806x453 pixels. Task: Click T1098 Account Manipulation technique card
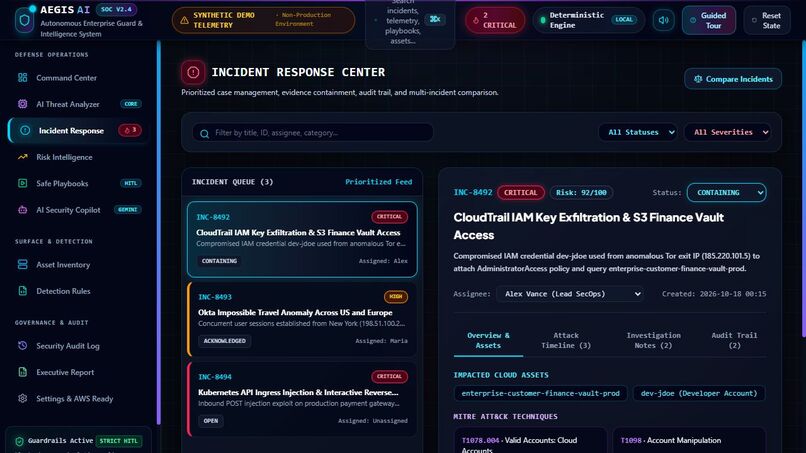coord(689,441)
